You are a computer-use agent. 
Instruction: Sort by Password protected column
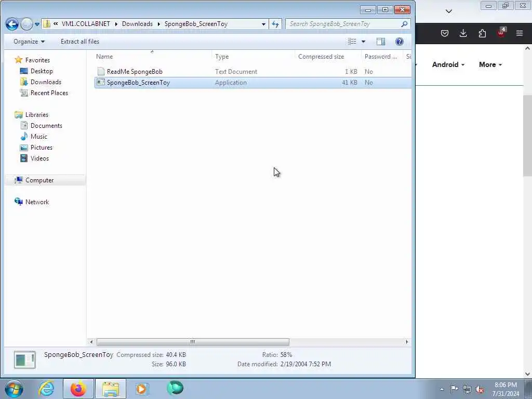(x=382, y=57)
